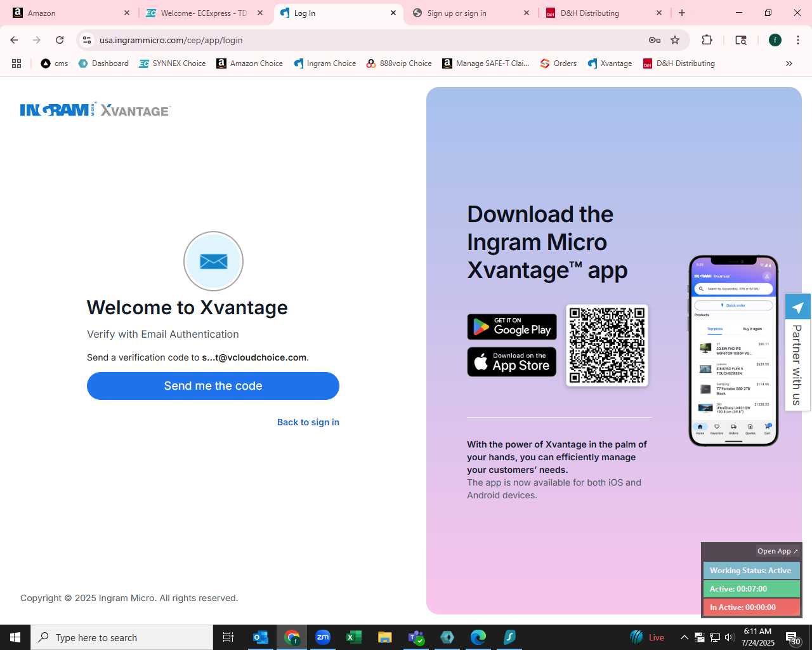The image size is (812, 650).
Task: Open the Back to sign in link
Action: [308, 422]
